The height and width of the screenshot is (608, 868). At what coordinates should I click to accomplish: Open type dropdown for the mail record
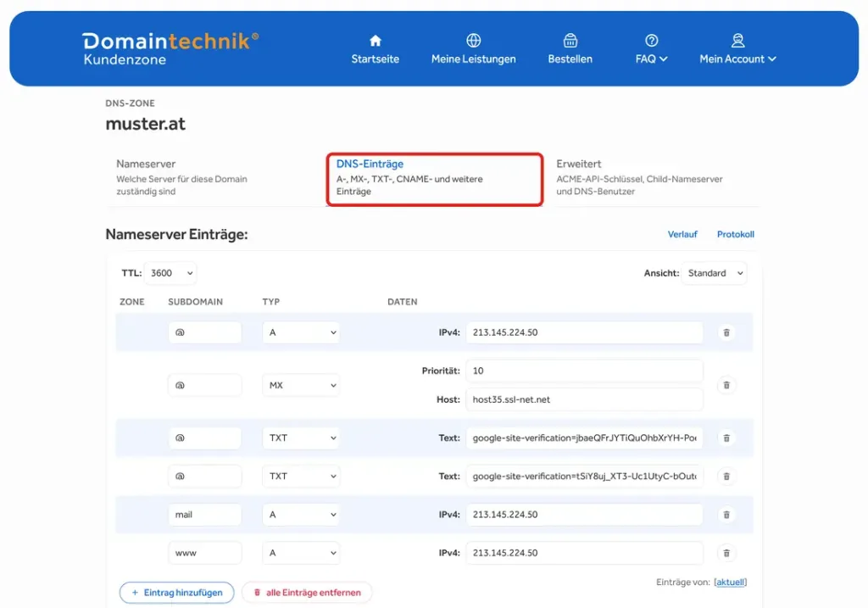(x=301, y=515)
